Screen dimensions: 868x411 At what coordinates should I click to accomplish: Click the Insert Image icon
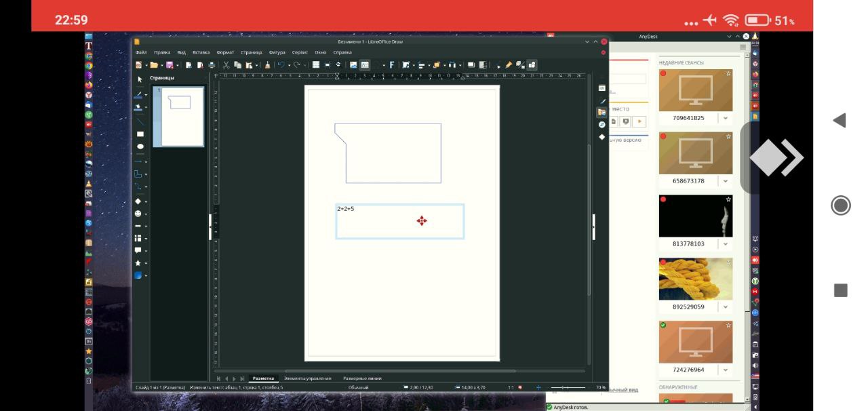[353, 65]
